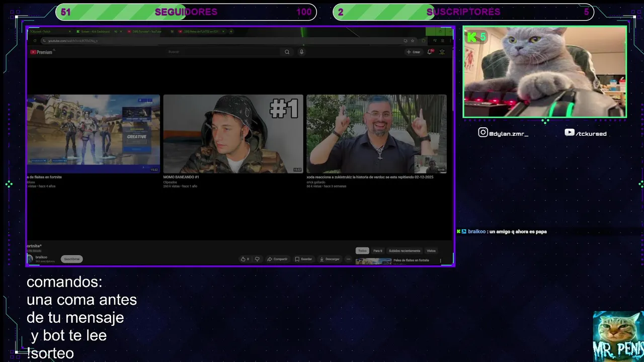Click the Guardar save button
This screenshot has width=644, height=362.
pyautogui.click(x=303, y=259)
